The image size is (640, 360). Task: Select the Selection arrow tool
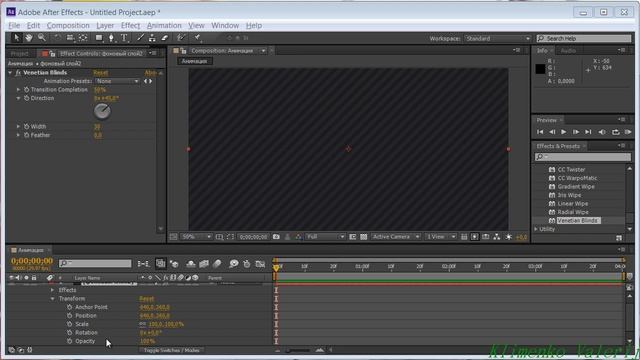(16, 38)
